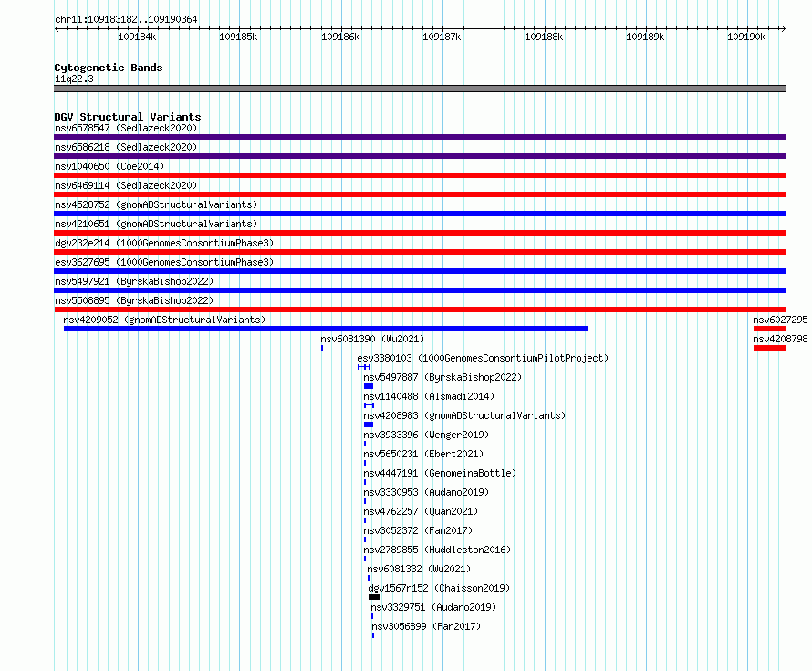812x671 pixels.
Task: Click the esv3627695 (1000GenomesConsortiumPhase3) label
Action: click(164, 262)
